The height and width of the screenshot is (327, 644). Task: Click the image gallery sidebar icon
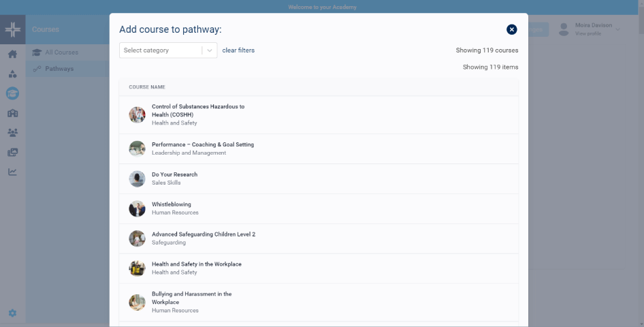[x=12, y=152]
